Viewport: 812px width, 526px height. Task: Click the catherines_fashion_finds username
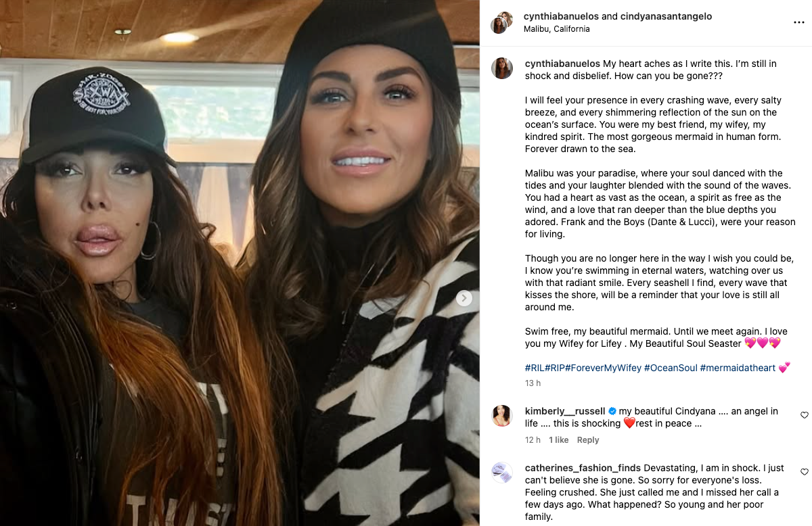[x=583, y=468]
